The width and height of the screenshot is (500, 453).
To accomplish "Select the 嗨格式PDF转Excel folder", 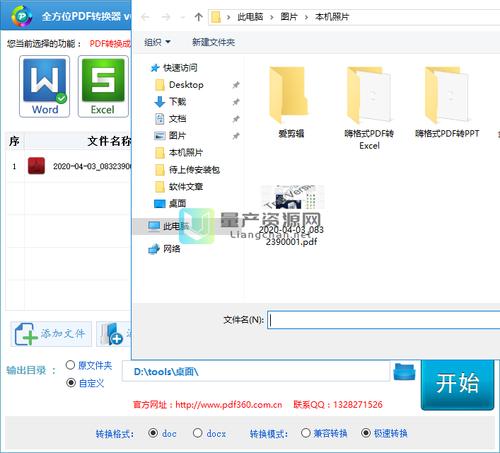I will click(x=369, y=108).
